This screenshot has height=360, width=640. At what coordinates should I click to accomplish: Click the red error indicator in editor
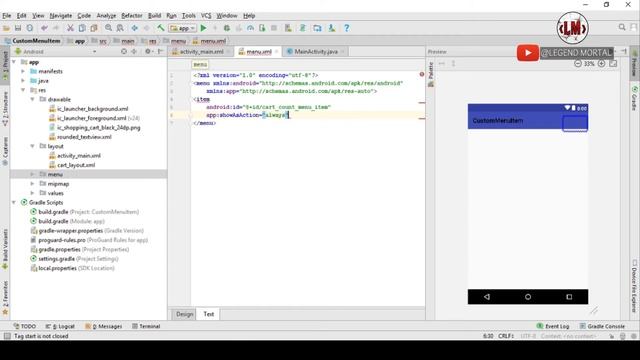422,74
